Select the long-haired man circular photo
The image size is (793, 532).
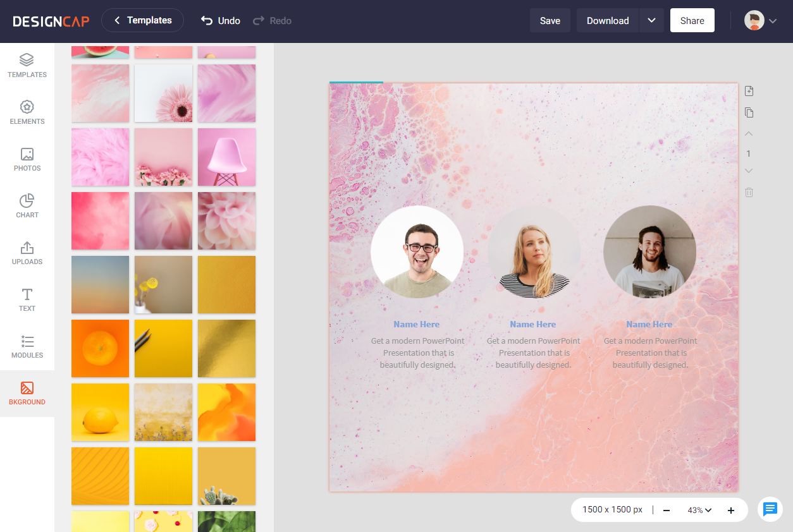(650, 252)
